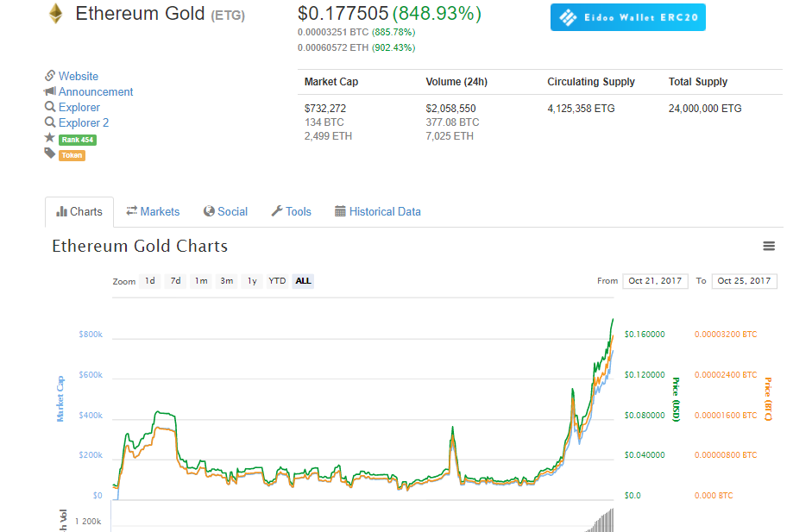This screenshot has height=532, width=812.
Task: Click the $0.177505 price value
Action: 343,14
